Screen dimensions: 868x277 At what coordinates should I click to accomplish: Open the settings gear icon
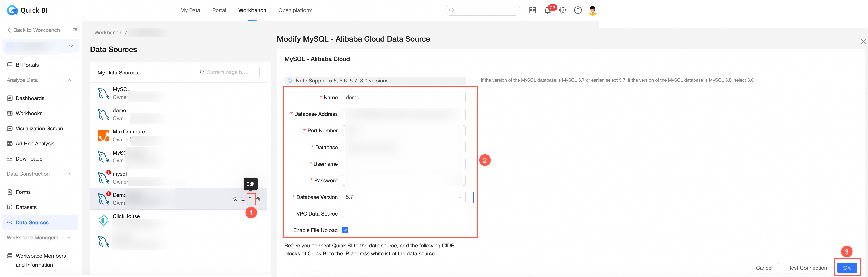pyautogui.click(x=563, y=10)
